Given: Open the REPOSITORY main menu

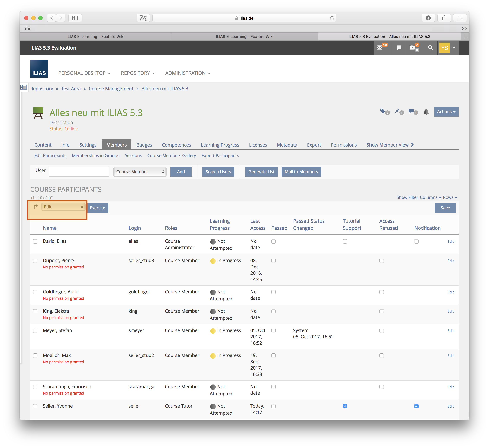Looking at the screenshot, I should pos(137,73).
